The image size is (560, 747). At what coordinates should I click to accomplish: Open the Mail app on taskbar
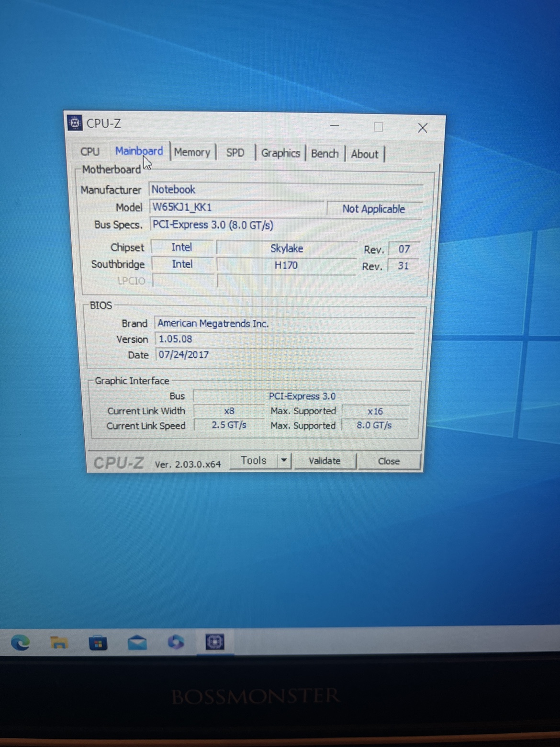137,643
